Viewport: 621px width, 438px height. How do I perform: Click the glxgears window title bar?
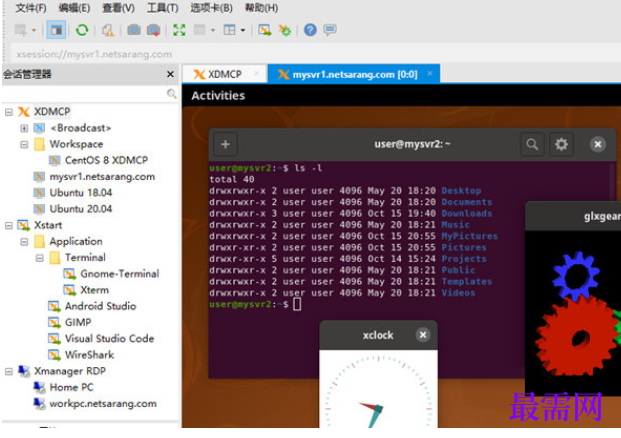[573, 216]
